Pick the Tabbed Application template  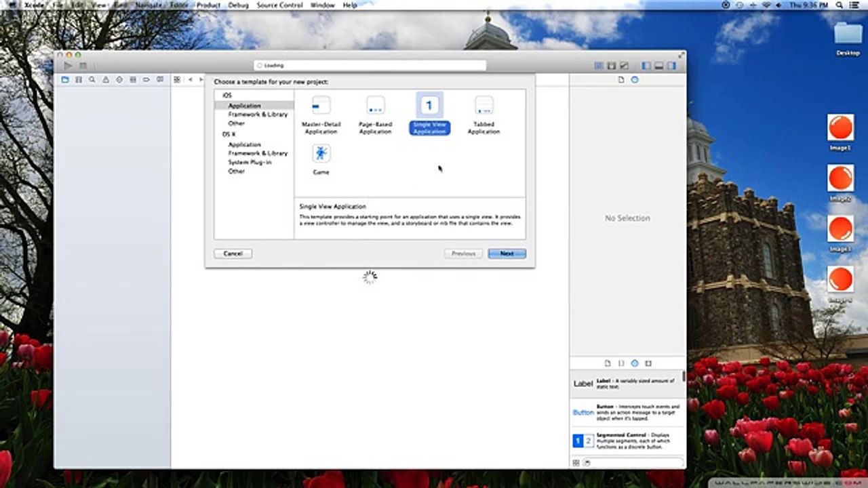484,115
